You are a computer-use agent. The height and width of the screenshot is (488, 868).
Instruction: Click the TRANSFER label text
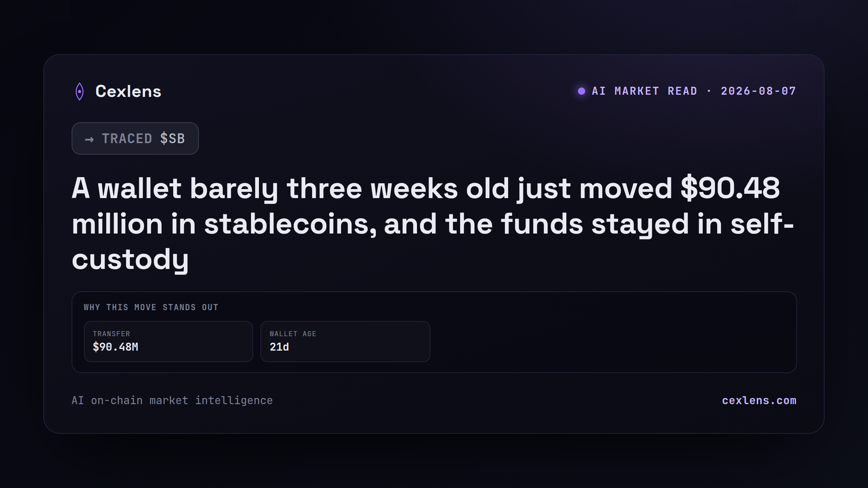coord(111,334)
